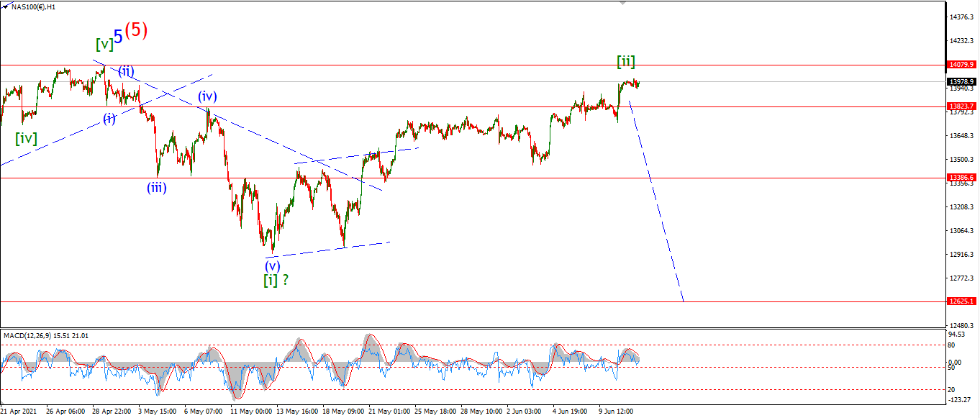This screenshot has width=980, height=418.
Task: Click the red 14079.9 price level tag
Action: pyautogui.click(x=962, y=65)
